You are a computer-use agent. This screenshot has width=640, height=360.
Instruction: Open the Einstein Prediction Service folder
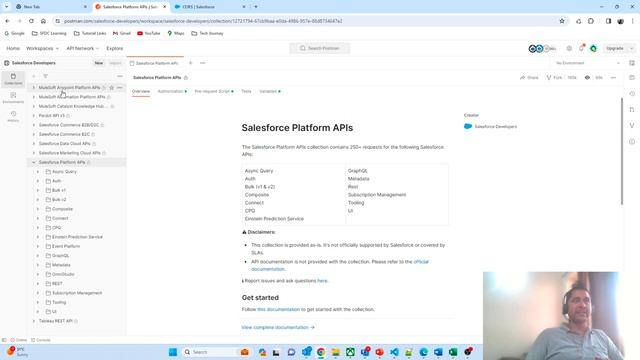(77, 237)
